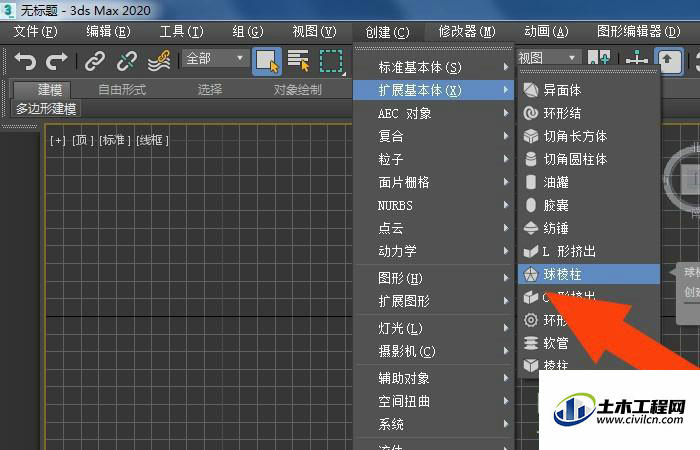The height and width of the screenshot is (450, 700).
Task: Expand the 面片栅格 submenu
Action: (433, 182)
